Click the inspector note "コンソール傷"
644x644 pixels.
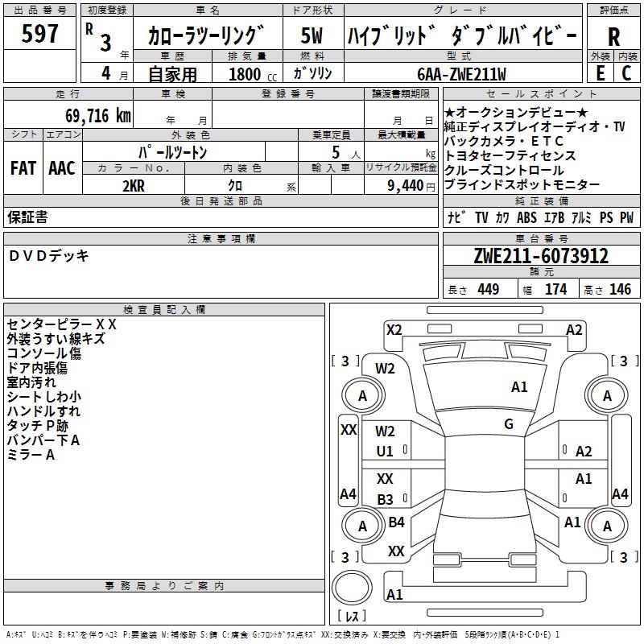(44, 353)
